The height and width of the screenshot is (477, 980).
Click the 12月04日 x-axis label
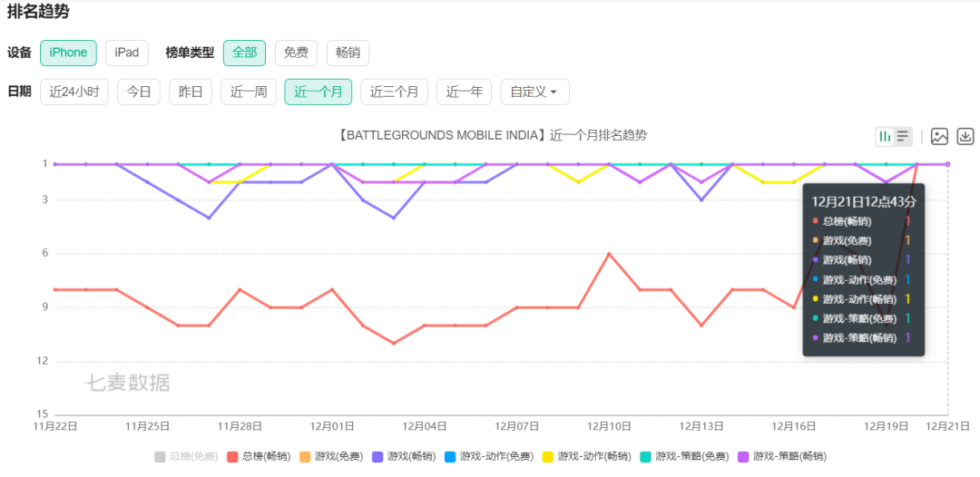(x=424, y=426)
